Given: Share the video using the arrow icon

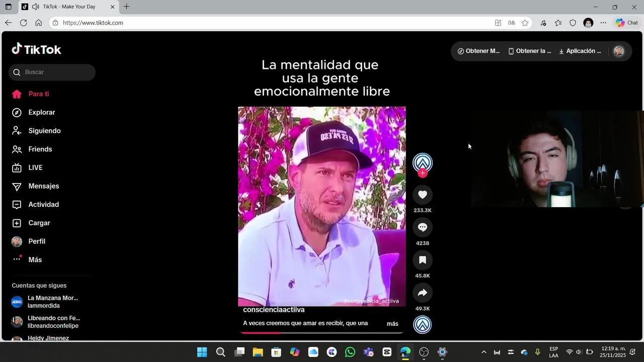Looking at the screenshot, I should (423, 293).
